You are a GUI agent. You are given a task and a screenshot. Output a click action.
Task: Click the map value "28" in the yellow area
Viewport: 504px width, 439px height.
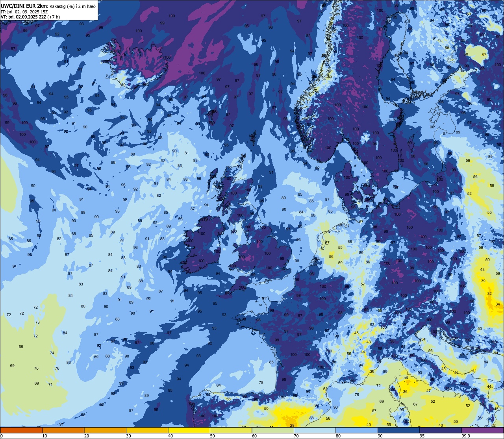[292, 425]
